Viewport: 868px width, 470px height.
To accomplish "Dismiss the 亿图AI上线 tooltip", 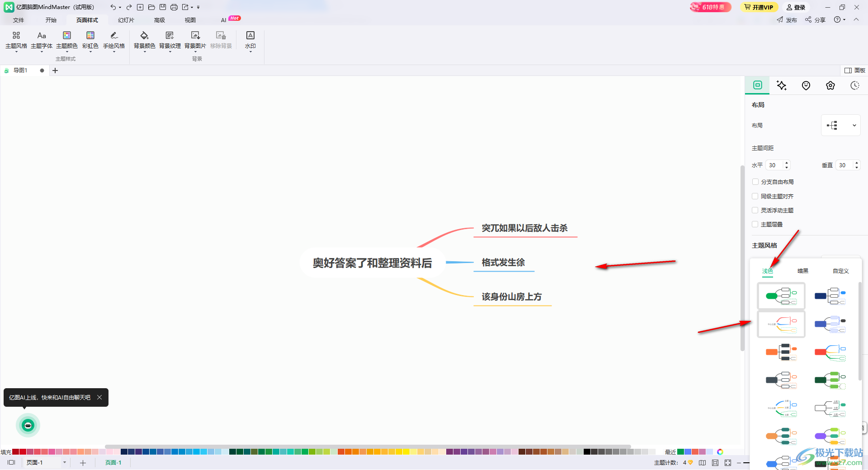I will coord(99,397).
